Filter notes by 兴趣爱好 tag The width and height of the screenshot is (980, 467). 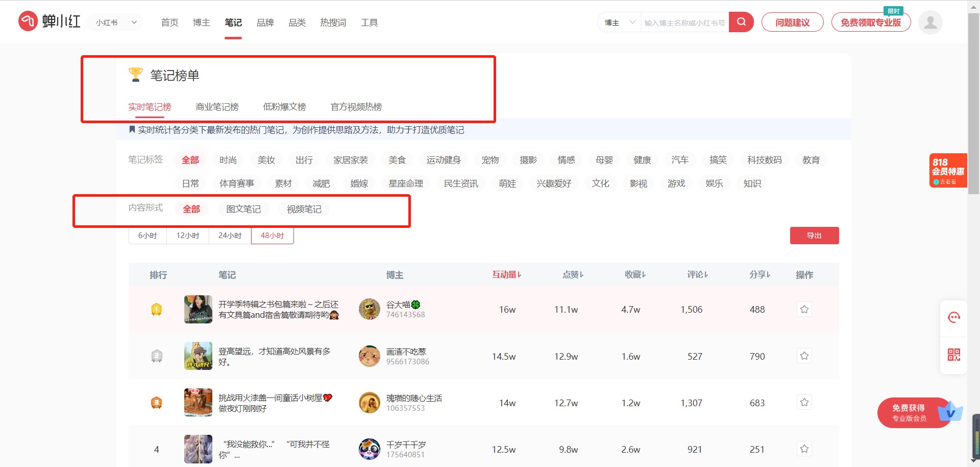[x=554, y=183]
